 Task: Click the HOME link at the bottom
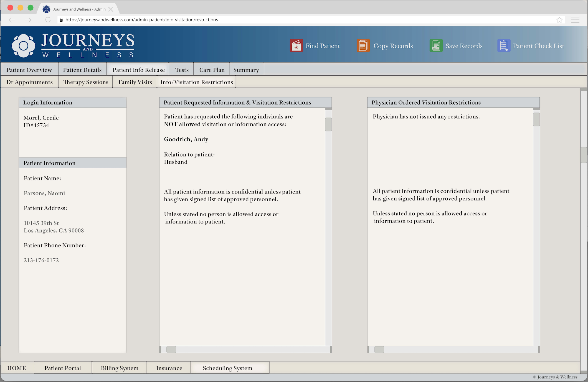pyautogui.click(x=17, y=368)
